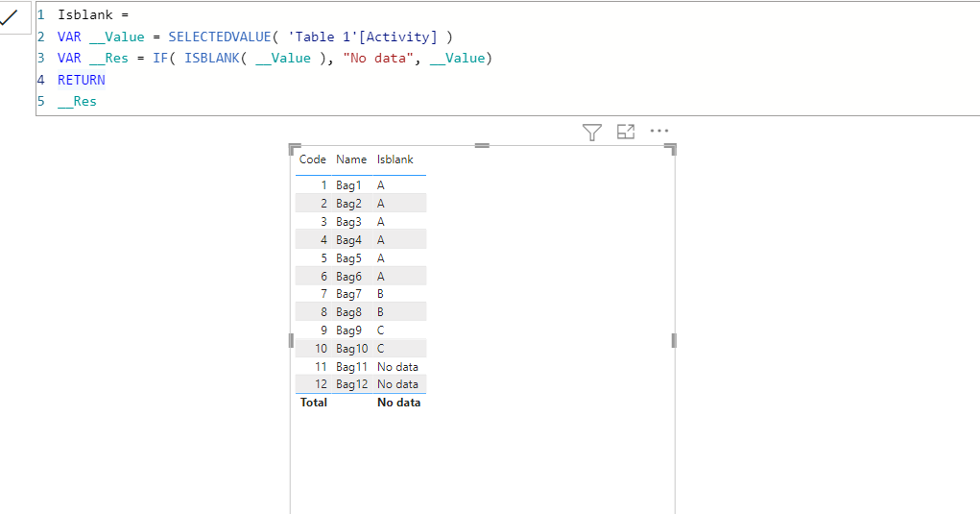Select the Bag1 cell
980x514 pixels.
348,185
